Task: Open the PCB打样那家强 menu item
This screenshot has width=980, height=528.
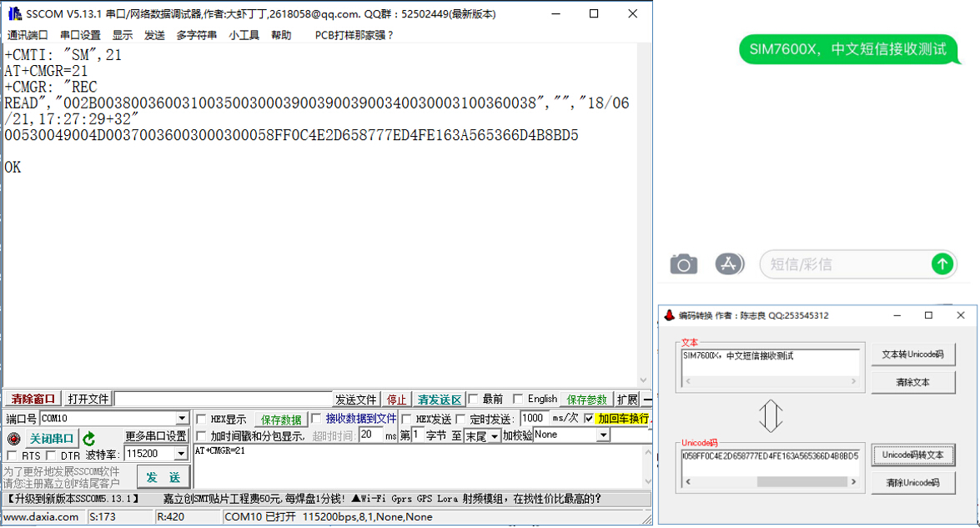Action: pyautogui.click(x=354, y=35)
